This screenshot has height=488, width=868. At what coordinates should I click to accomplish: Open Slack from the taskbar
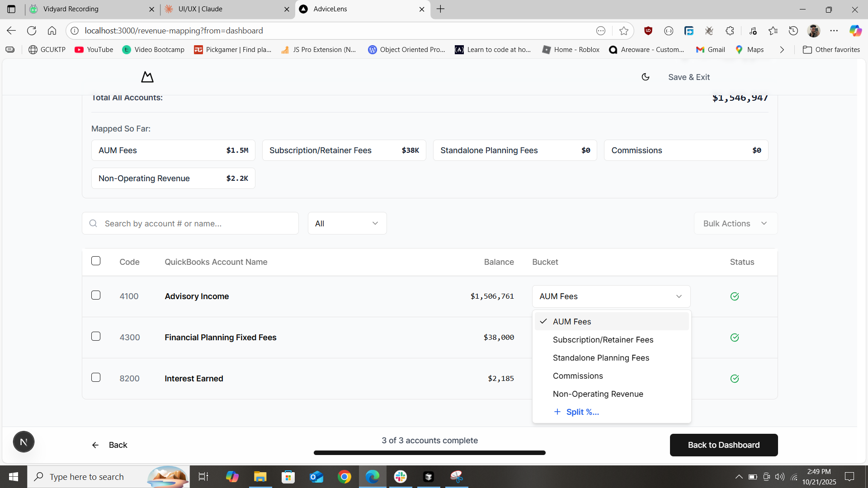pos(401,477)
